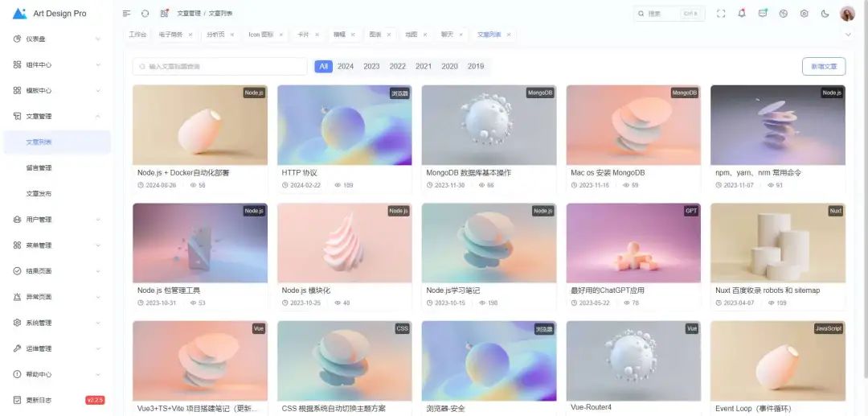Close the Icon 图标 tab
Viewport: 868px width, 416px height.
[x=280, y=35]
